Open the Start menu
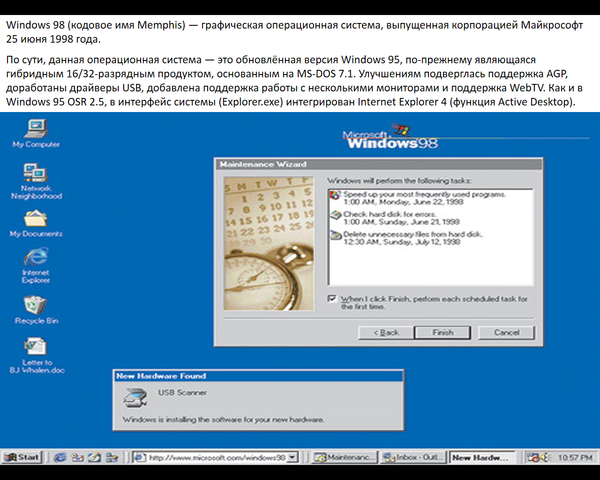The height and width of the screenshot is (480, 600). 22,457
